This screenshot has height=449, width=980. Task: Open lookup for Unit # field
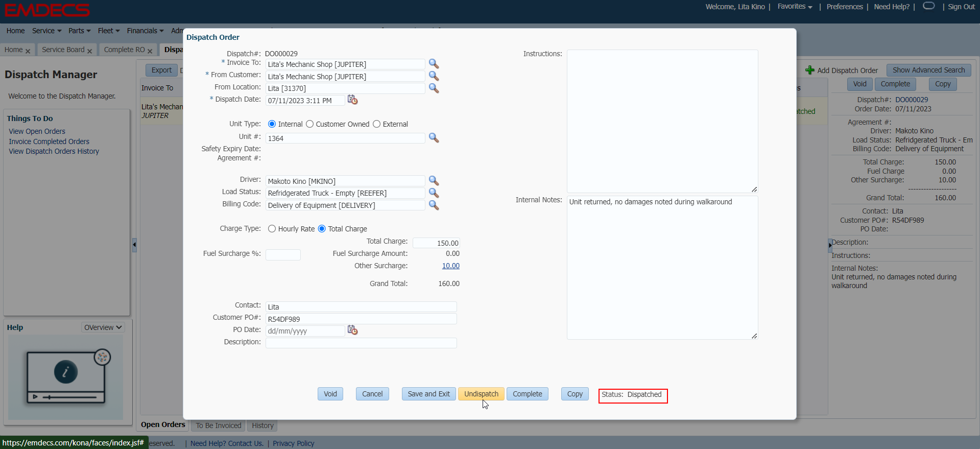(434, 138)
